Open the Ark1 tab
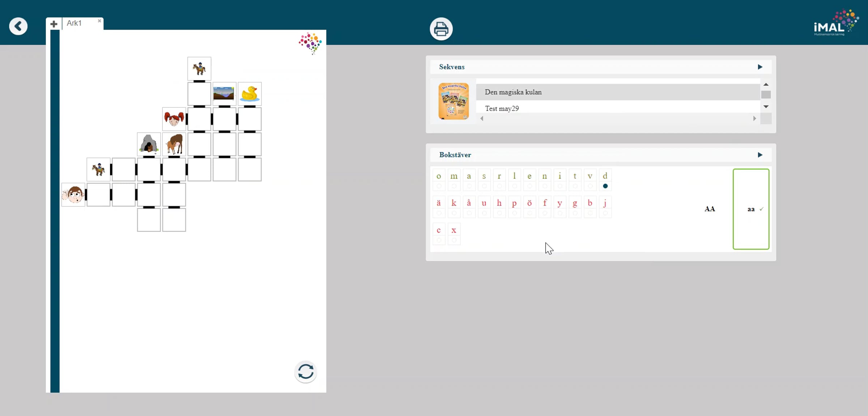This screenshot has width=868, height=416. (x=75, y=23)
